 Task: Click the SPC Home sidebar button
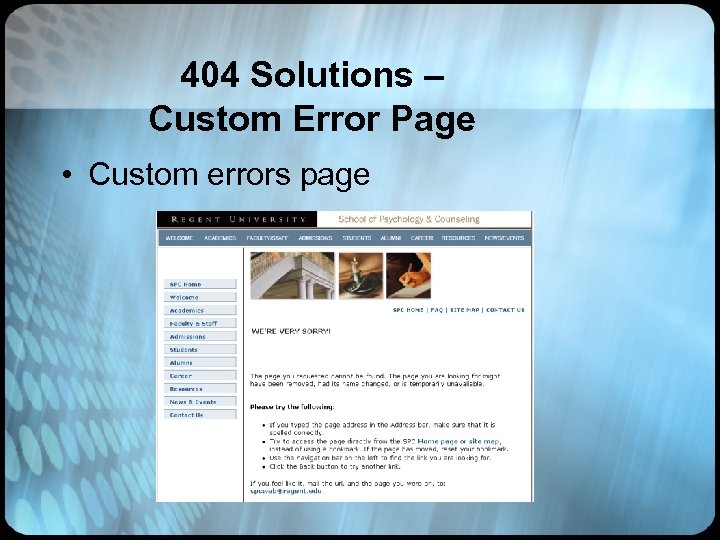point(200,284)
